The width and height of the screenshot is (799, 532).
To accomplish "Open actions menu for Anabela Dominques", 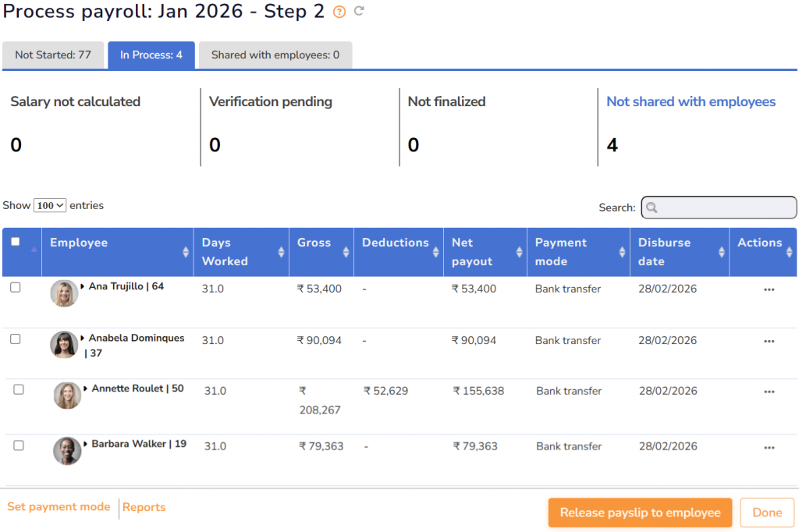I will click(769, 341).
